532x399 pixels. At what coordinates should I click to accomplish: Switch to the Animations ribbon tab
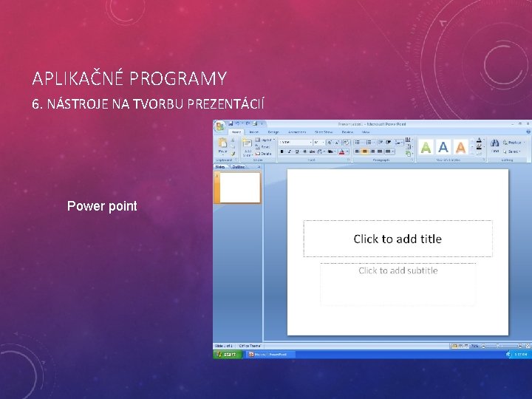(297, 132)
